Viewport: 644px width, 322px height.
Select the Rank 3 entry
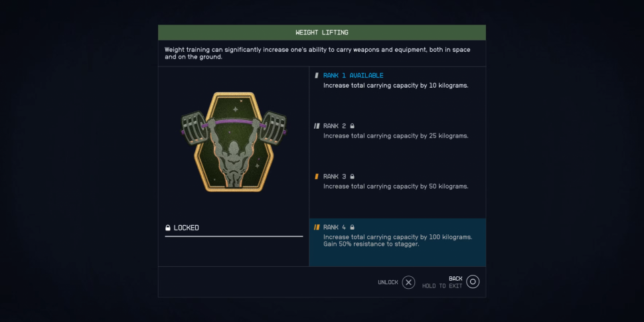click(x=397, y=193)
